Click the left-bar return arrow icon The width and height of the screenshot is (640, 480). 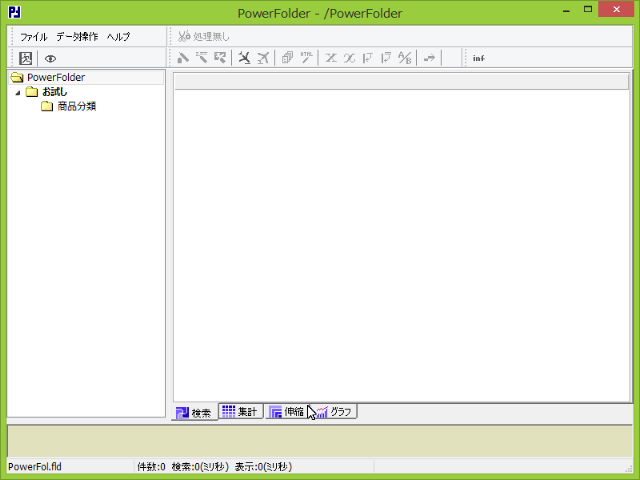coord(367,58)
